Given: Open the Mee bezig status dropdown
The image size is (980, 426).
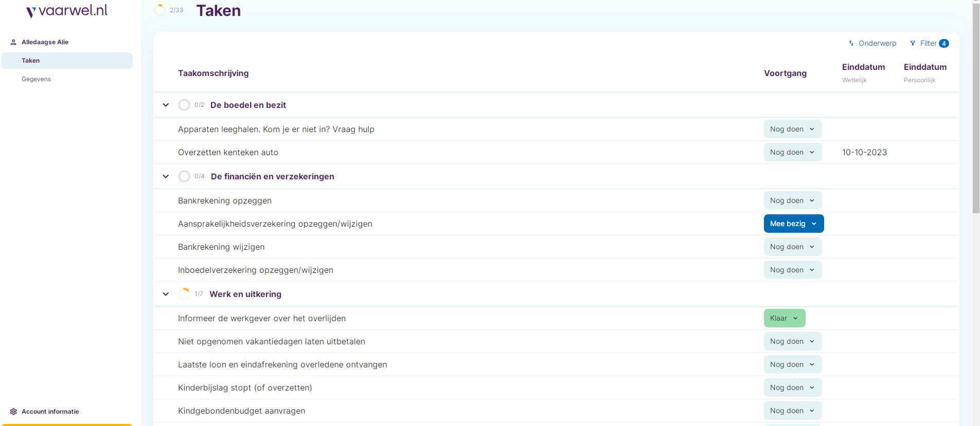Looking at the screenshot, I should tap(793, 224).
